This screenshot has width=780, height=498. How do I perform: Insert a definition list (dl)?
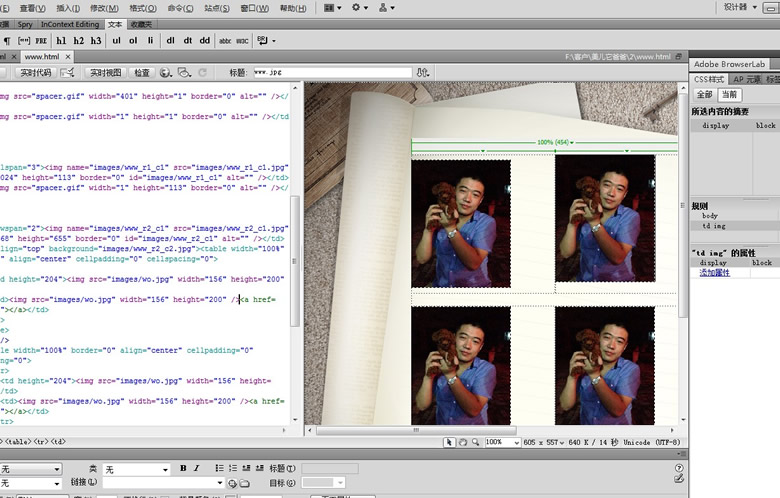(x=170, y=41)
